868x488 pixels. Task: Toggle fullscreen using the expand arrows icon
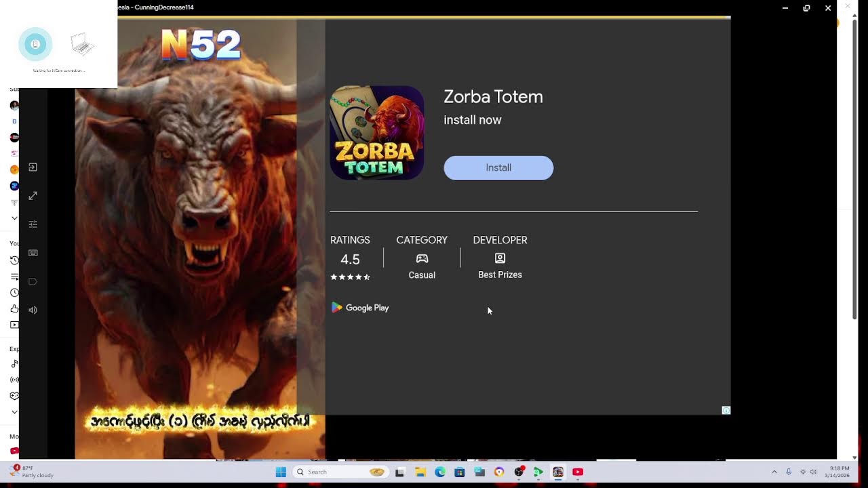(x=33, y=196)
